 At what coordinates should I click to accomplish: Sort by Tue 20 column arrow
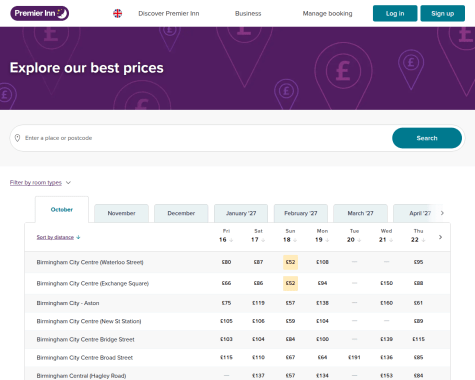pyautogui.click(x=359, y=240)
